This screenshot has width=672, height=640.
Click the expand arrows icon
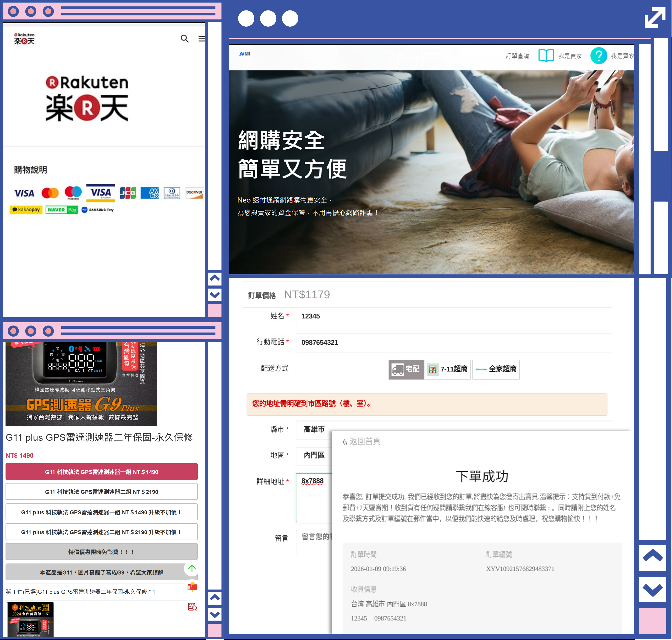[x=655, y=17]
